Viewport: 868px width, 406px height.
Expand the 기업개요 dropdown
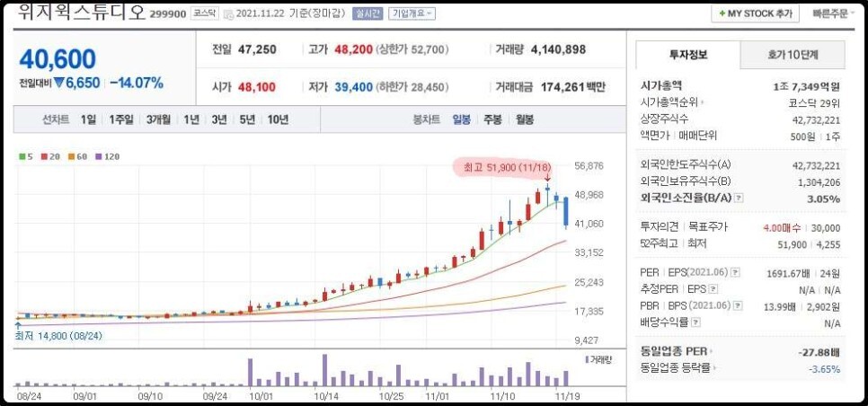[412, 13]
